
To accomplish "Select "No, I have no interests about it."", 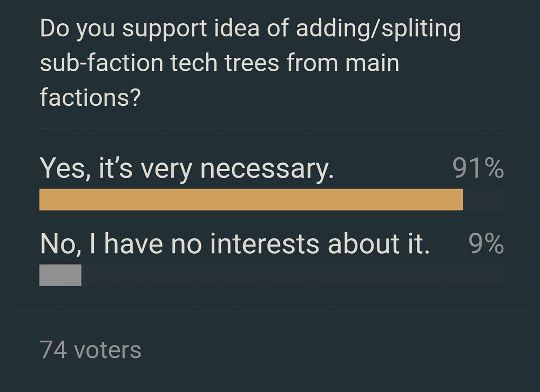I will pos(234,245).
